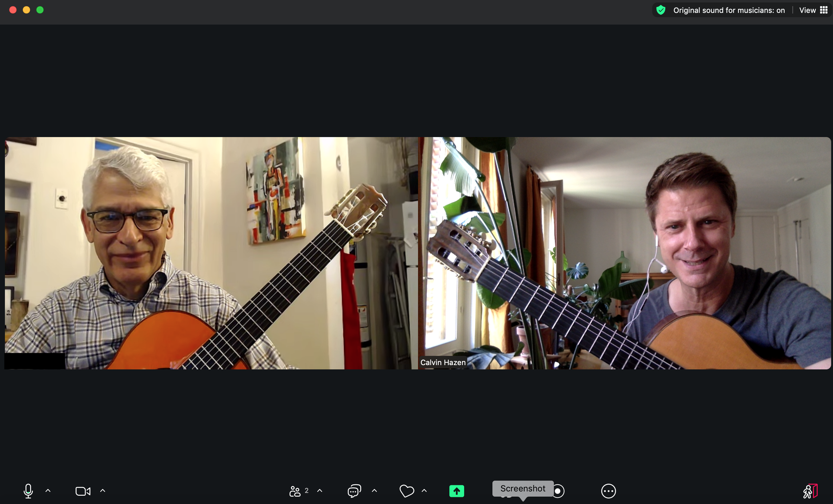Expand the video settings chevron
The width and height of the screenshot is (833, 504).
point(103,491)
